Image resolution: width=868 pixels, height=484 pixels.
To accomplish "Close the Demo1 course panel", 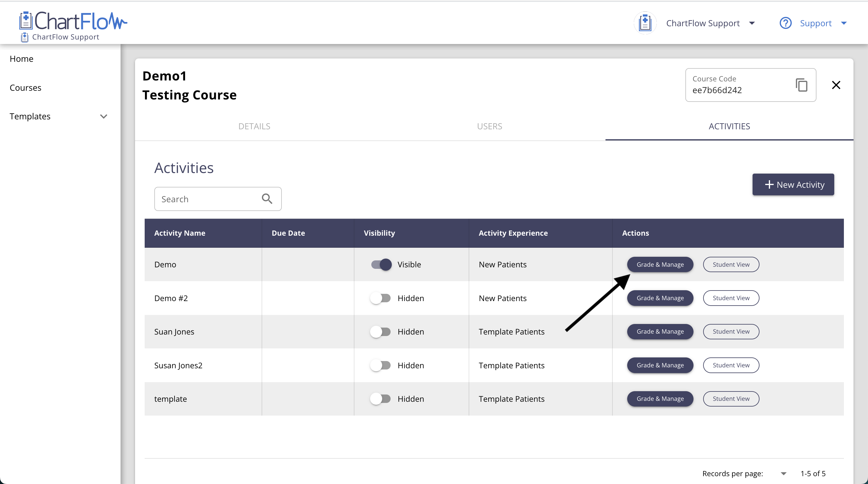I will point(836,85).
